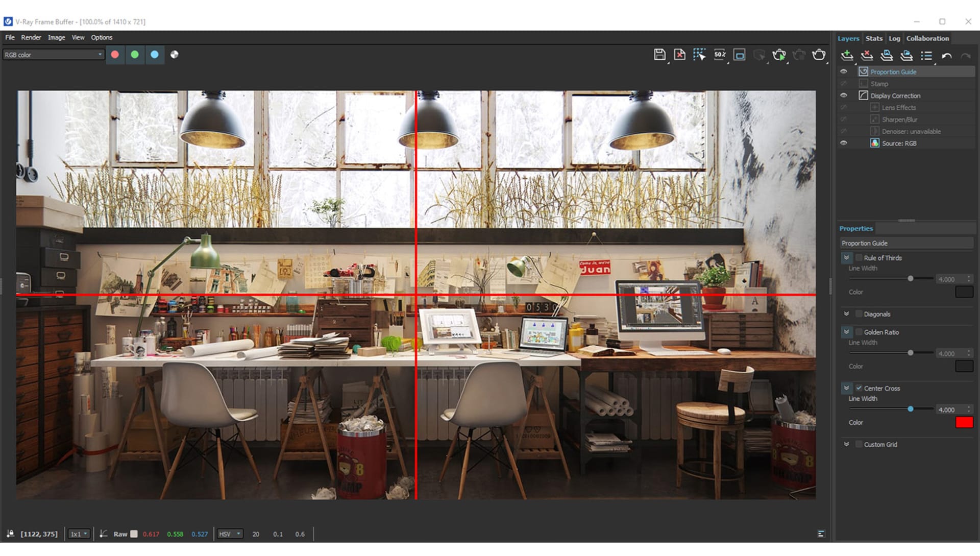Open the HSV color mode dropdown

[230, 534]
